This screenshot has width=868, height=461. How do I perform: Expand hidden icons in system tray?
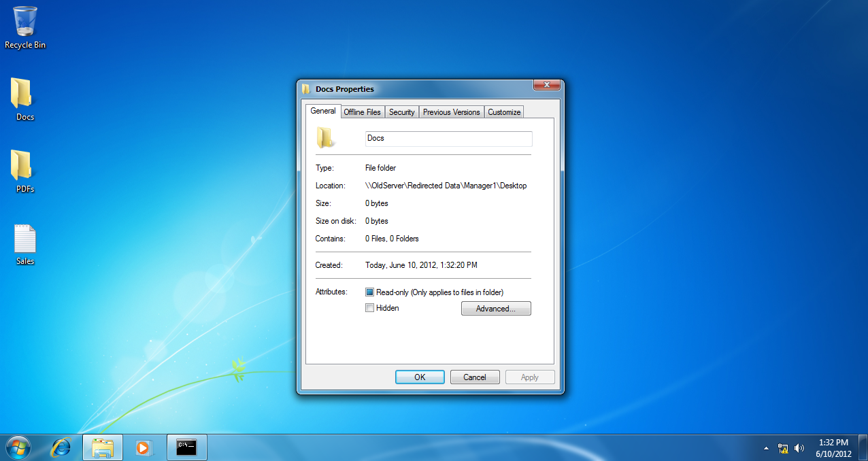tap(766, 448)
